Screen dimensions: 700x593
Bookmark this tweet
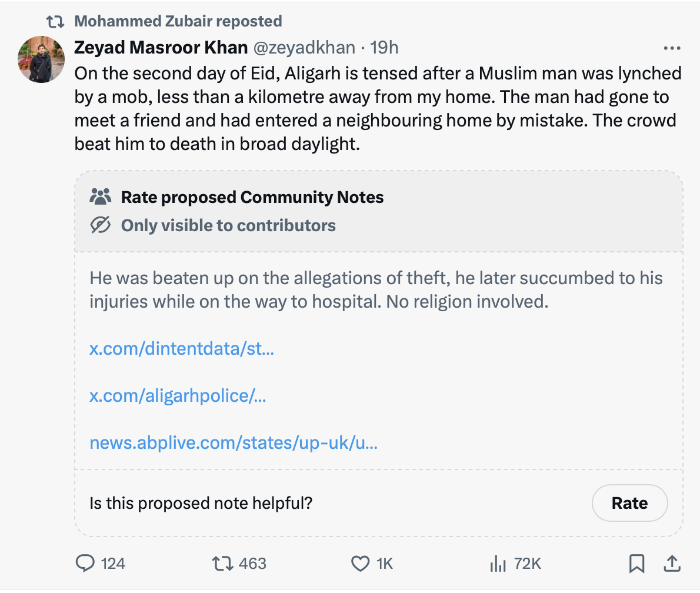(636, 564)
